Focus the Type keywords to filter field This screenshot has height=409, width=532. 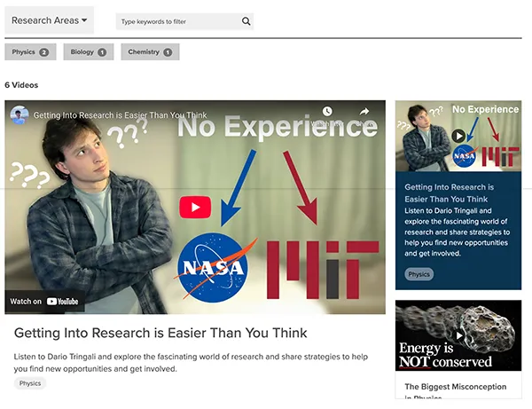pos(178,21)
